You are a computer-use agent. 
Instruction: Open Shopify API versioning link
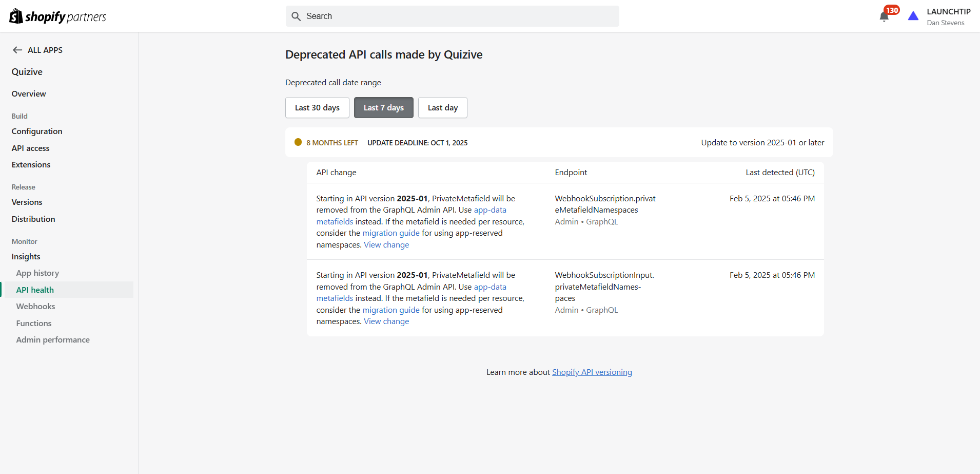click(592, 372)
